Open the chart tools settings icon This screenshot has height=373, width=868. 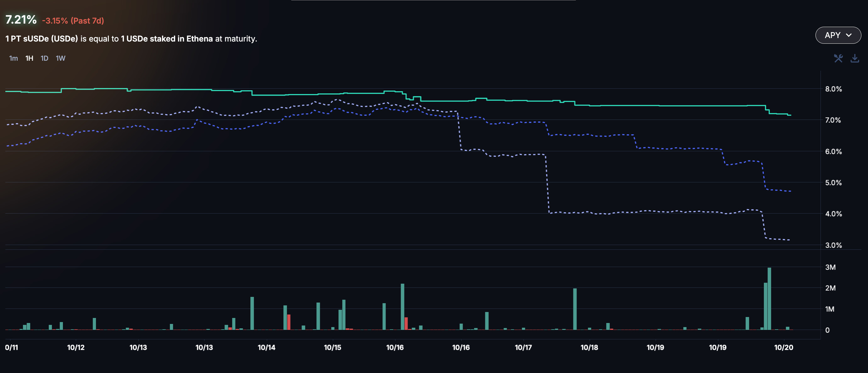coord(838,58)
